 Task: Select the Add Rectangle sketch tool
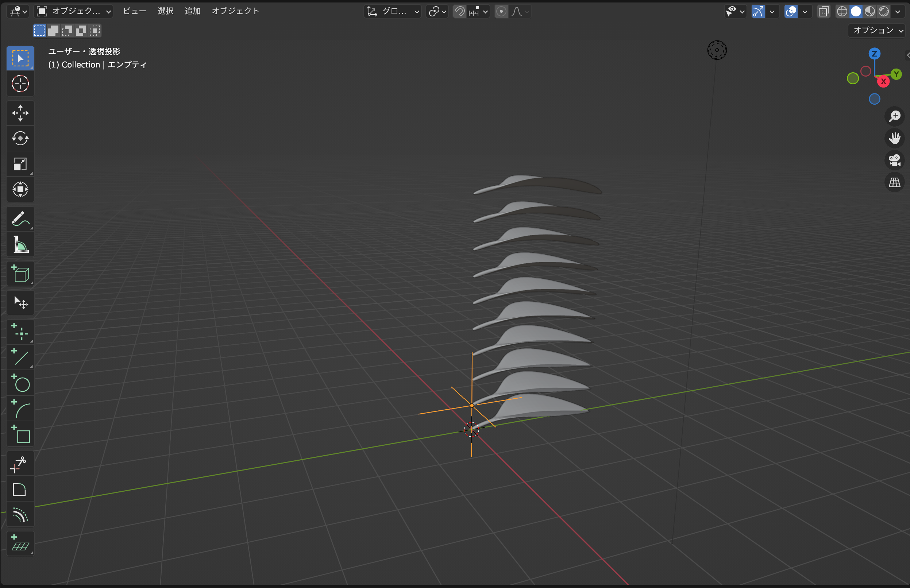coord(20,434)
